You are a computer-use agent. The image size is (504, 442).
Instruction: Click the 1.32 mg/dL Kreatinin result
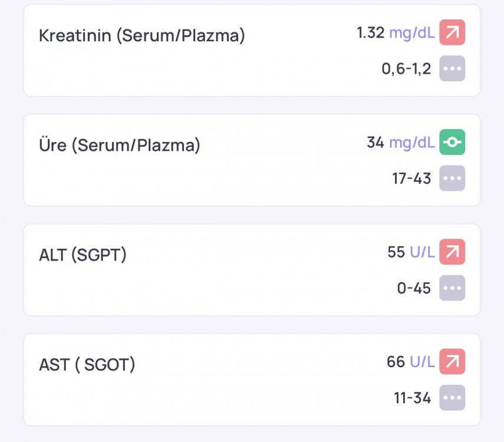pyautogui.click(x=396, y=33)
